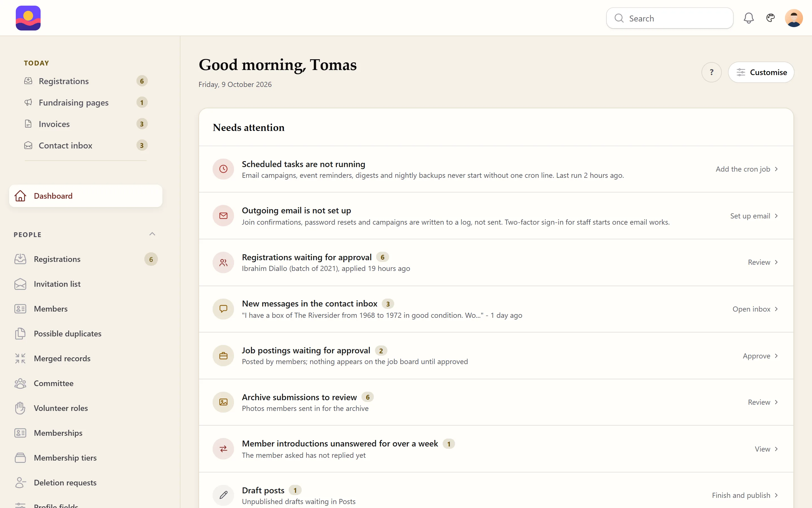Click the archive submissions image icon

223,402
